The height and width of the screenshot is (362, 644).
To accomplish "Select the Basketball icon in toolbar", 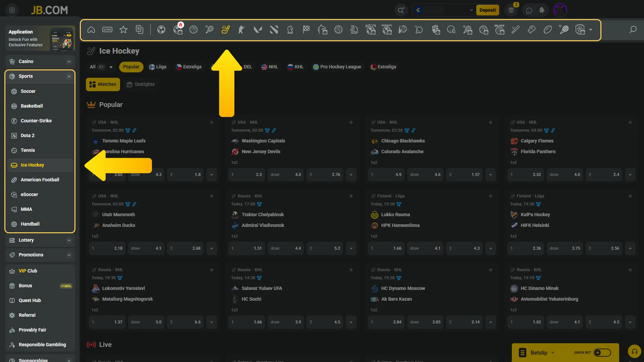I will (x=194, y=30).
